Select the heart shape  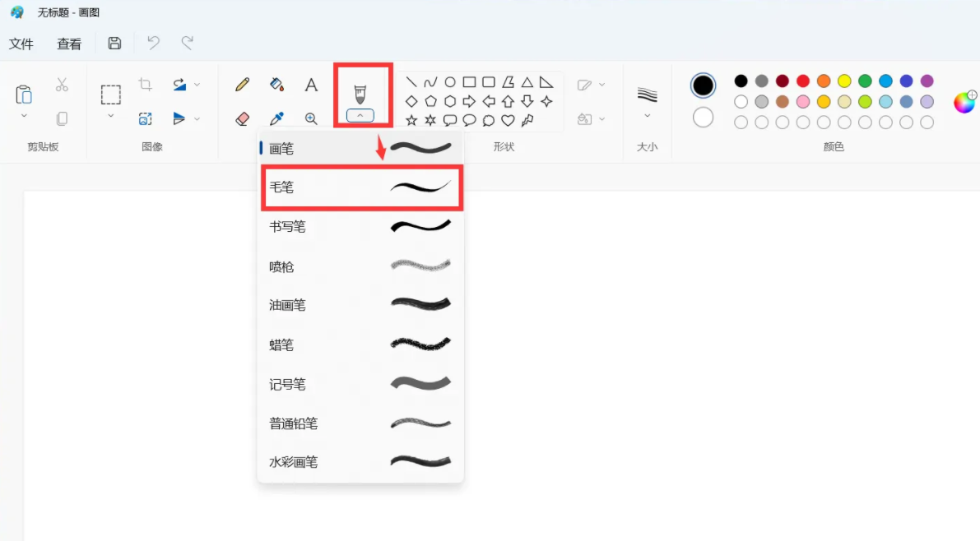coord(509,120)
